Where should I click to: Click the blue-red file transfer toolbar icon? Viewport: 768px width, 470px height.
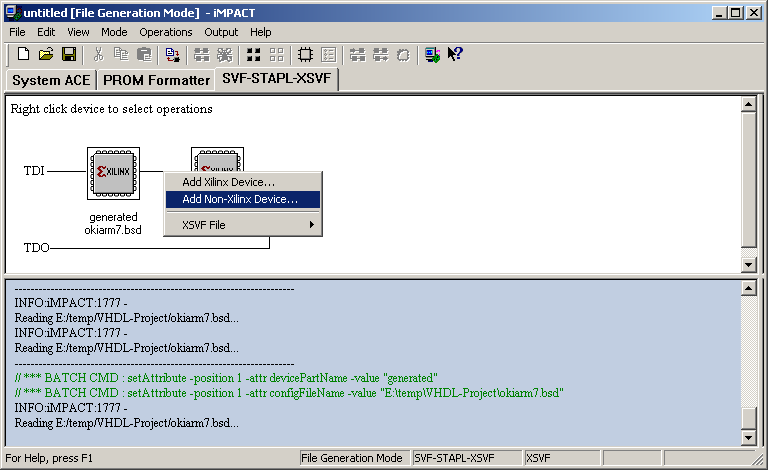click(172, 54)
